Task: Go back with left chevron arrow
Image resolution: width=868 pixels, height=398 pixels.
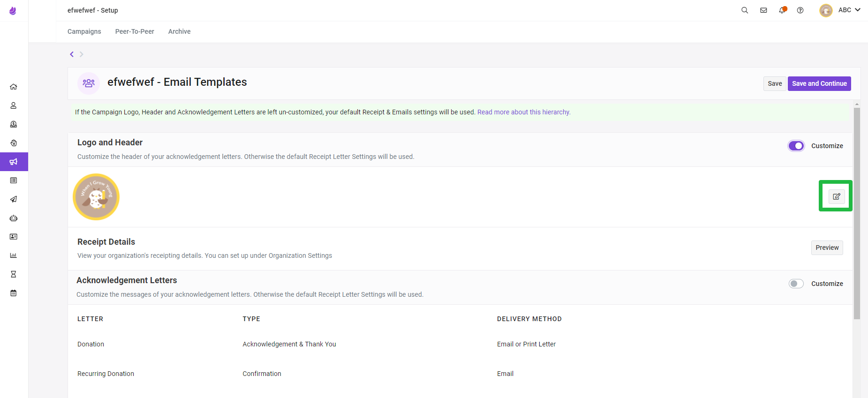Action: click(72, 54)
